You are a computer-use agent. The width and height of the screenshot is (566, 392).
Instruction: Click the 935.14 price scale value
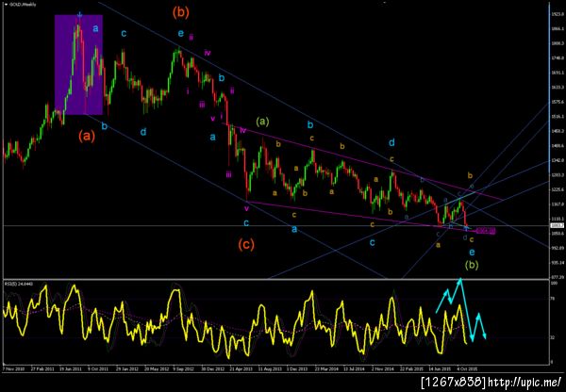[x=558, y=263]
